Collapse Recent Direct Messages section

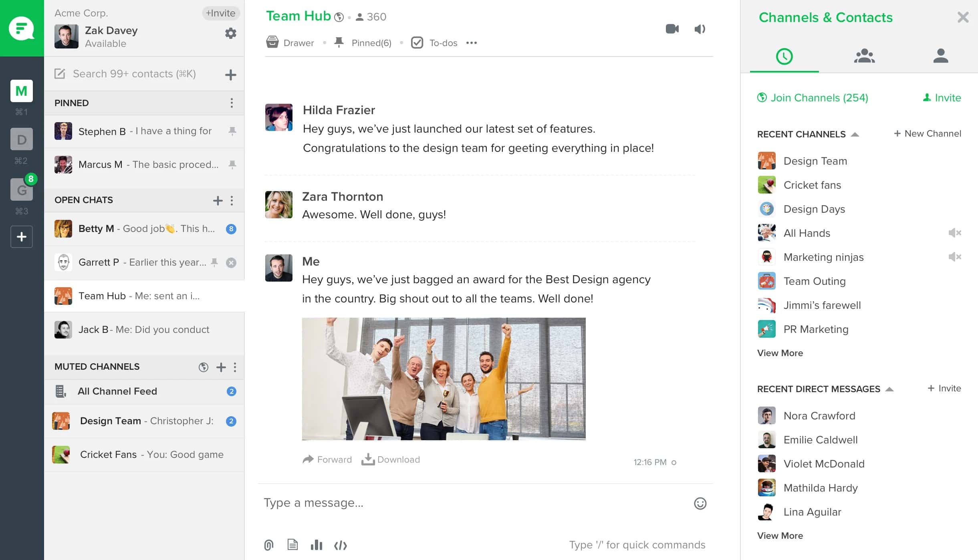click(x=889, y=389)
